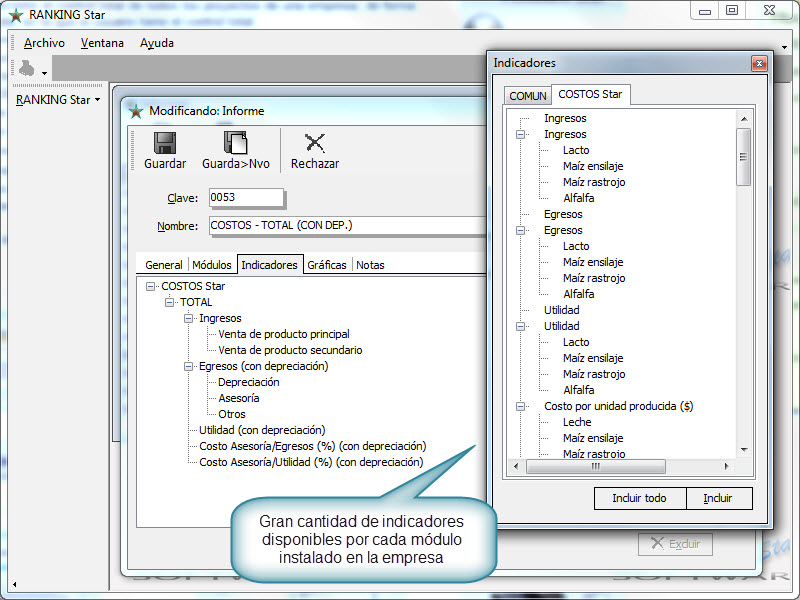Open the RANKING Star sidebar dropdown
800x600 pixels.
97,100
